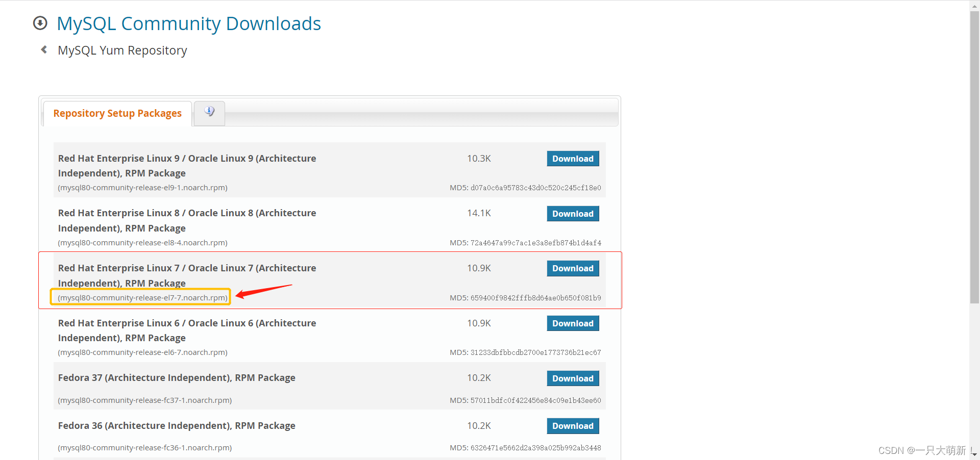Click the MD5 checksum of the el7 package

click(x=525, y=298)
